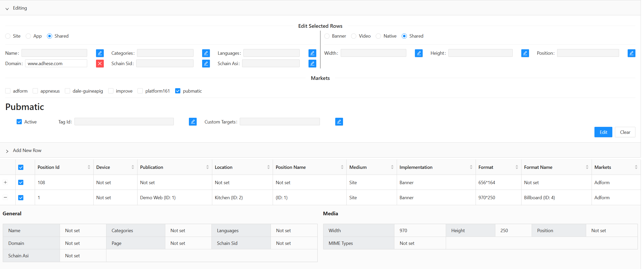
Task: Click the edit pencil next to Height
Action: 525,53
